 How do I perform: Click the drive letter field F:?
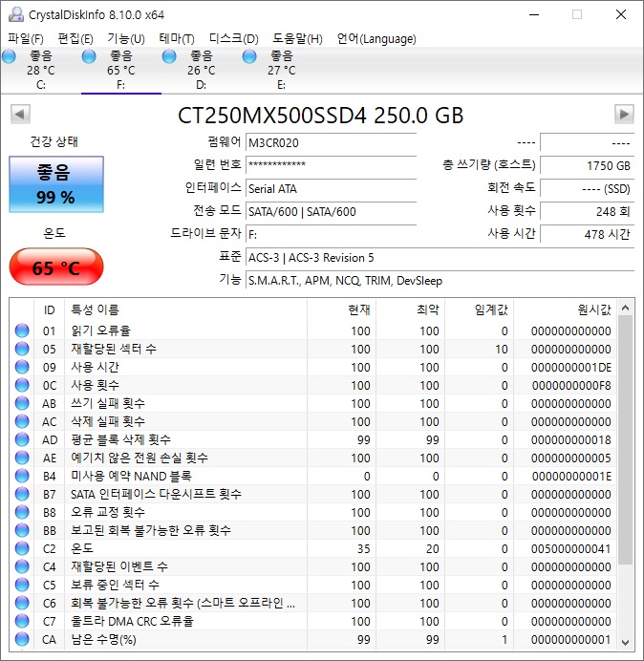[x=331, y=234]
